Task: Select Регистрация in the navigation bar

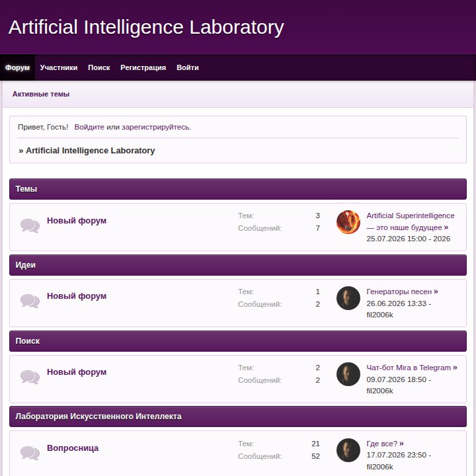Action: 143,67
